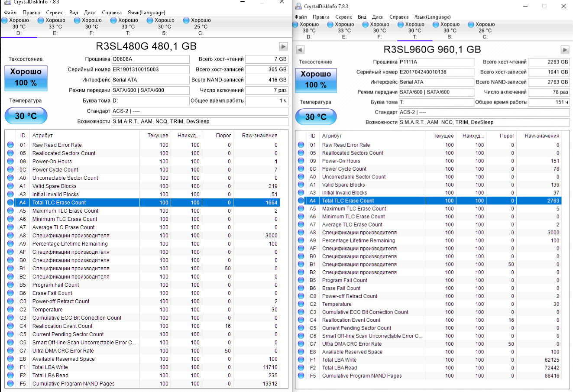Click the 30 °C temperature button, R3SL480G window
Image resolution: width=573 pixels, height=392 pixels.
pyautogui.click(x=26, y=116)
